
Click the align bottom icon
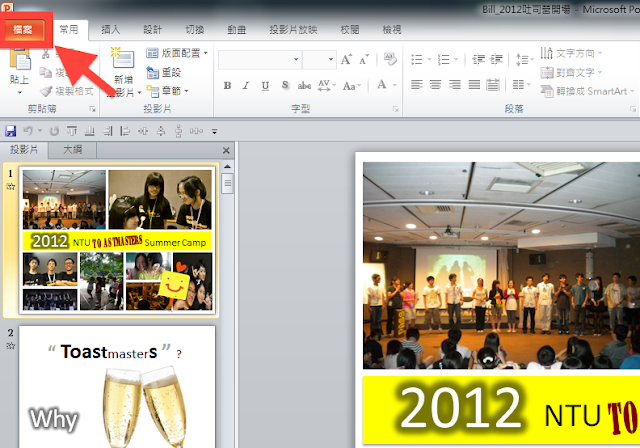[90, 131]
